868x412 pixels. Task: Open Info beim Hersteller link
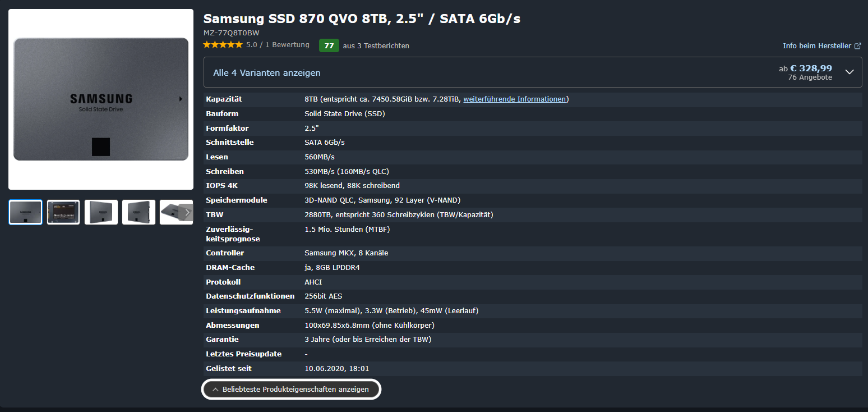(x=817, y=46)
